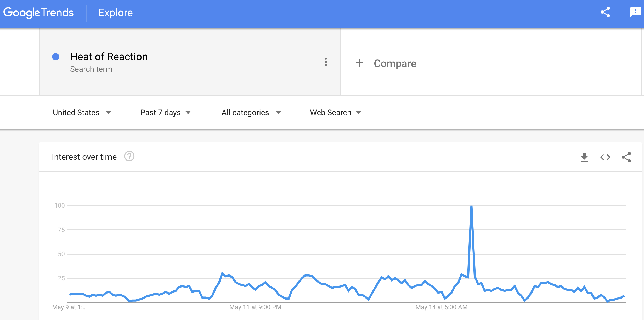Open the Past 7 days time range dropdown
Screen dimensions: 644x320
click(165, 113)
